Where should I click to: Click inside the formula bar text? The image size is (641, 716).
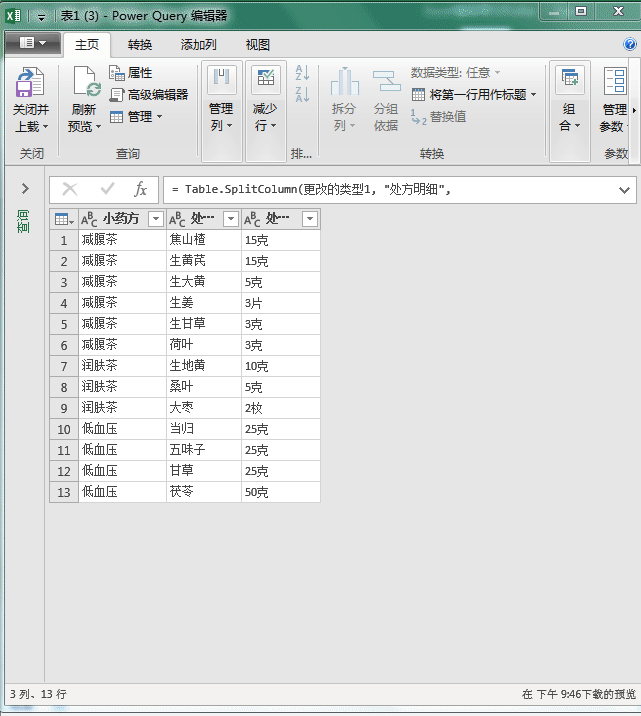(310, 189)
